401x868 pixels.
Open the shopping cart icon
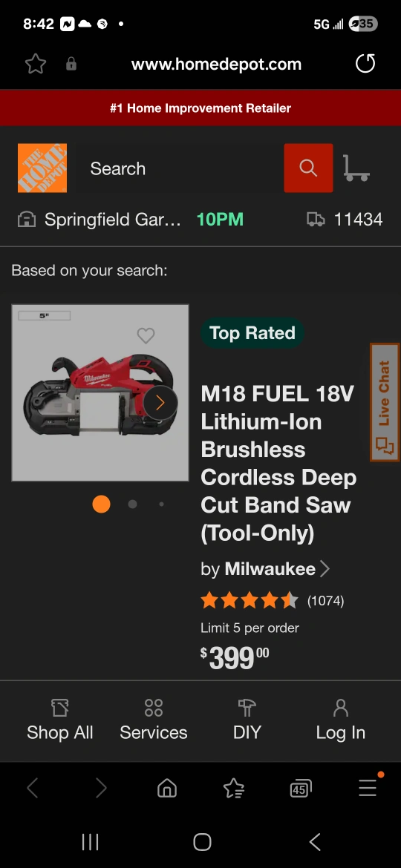coord(356,168)
